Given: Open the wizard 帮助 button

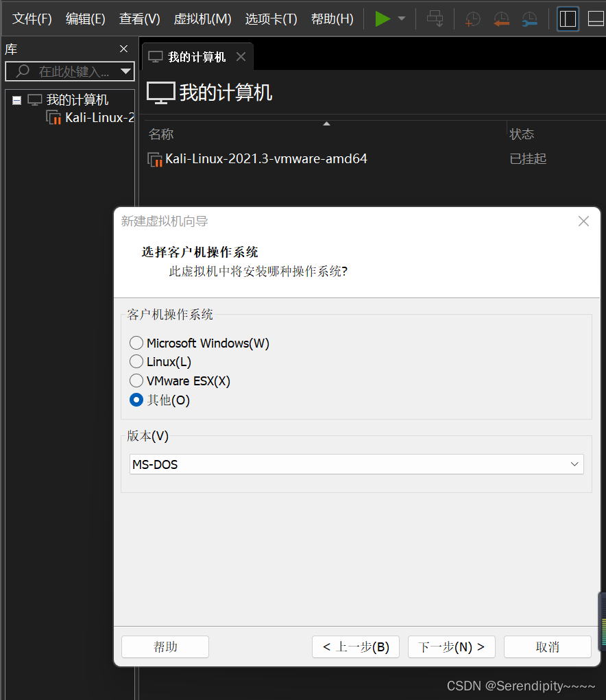Looking at the screenshot, I should (x=165, y=647).
